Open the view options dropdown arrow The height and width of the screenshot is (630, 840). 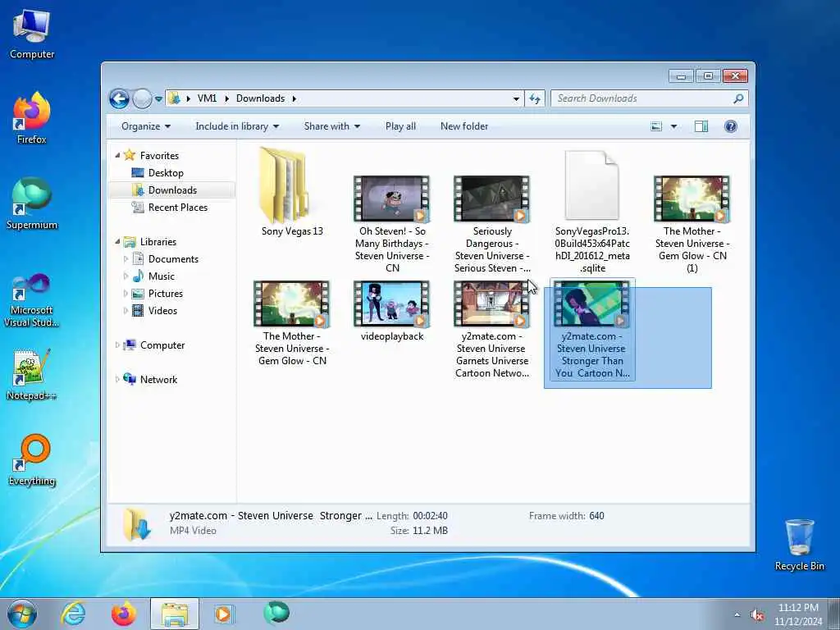(674, 126)
